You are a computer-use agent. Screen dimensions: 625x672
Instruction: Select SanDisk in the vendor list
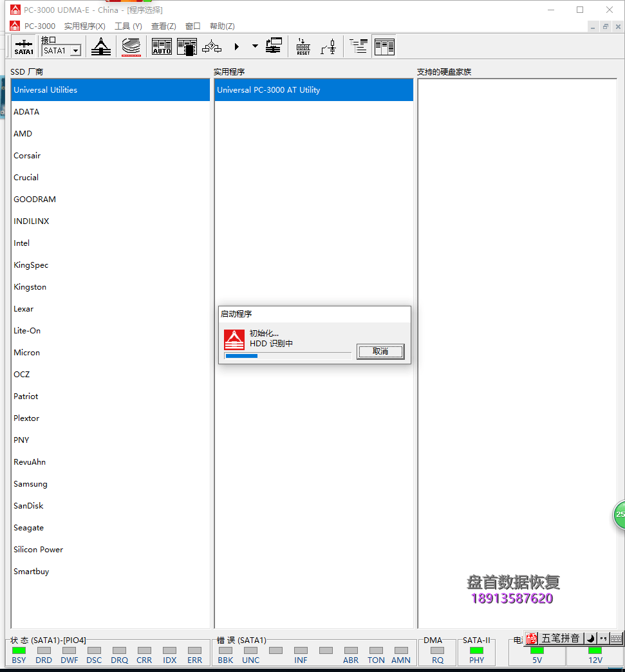(x=111, y=505)
